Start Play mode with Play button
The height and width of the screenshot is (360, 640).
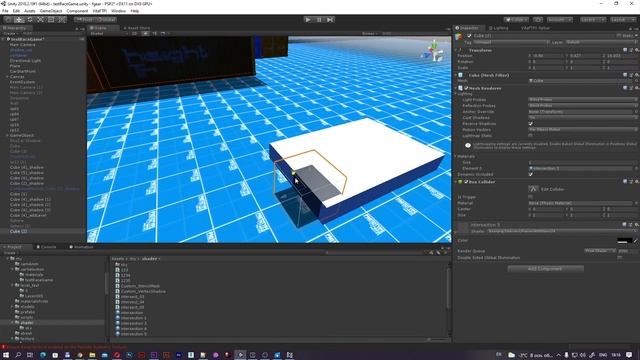pos(308,19)
